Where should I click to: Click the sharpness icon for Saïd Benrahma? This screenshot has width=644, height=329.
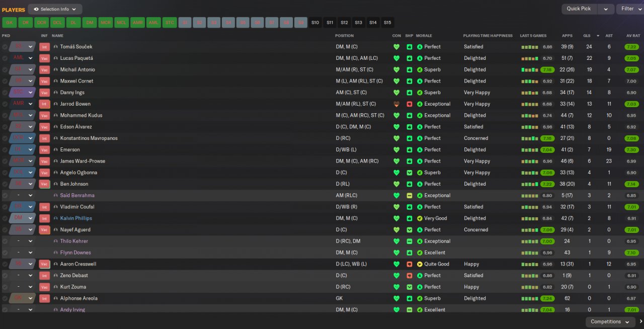click(409, 195)
